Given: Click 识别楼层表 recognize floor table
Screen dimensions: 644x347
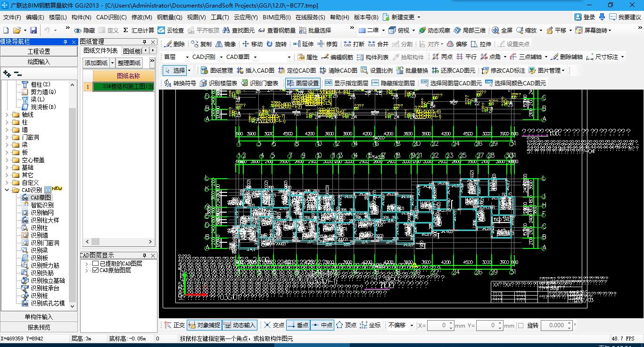Looking at the screenshot, I should (x=218, y=83).
